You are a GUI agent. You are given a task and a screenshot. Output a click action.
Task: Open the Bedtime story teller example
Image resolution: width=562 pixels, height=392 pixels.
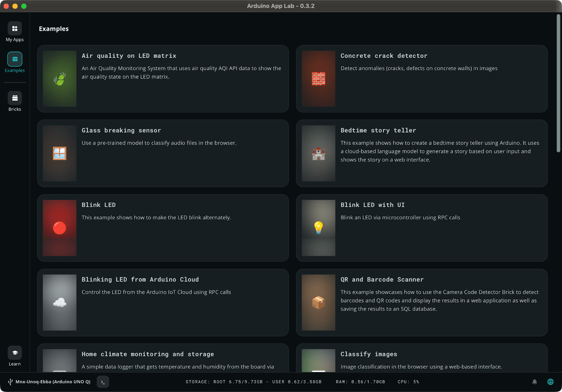tap(421, 153)
